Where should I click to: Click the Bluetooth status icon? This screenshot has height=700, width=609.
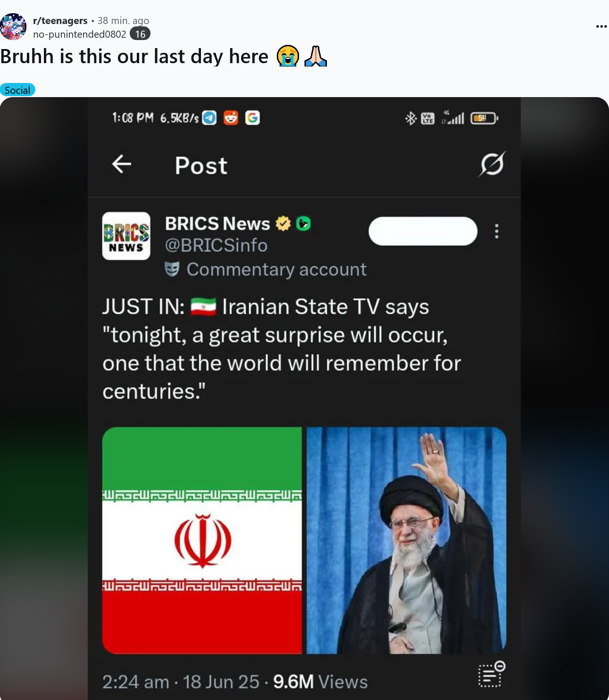click(411, 118)
